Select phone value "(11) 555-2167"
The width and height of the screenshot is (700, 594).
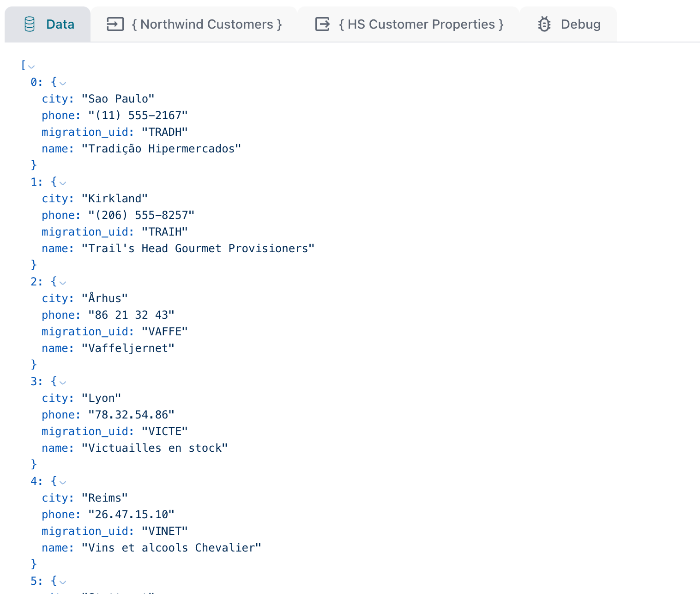(x=138, y=115)
